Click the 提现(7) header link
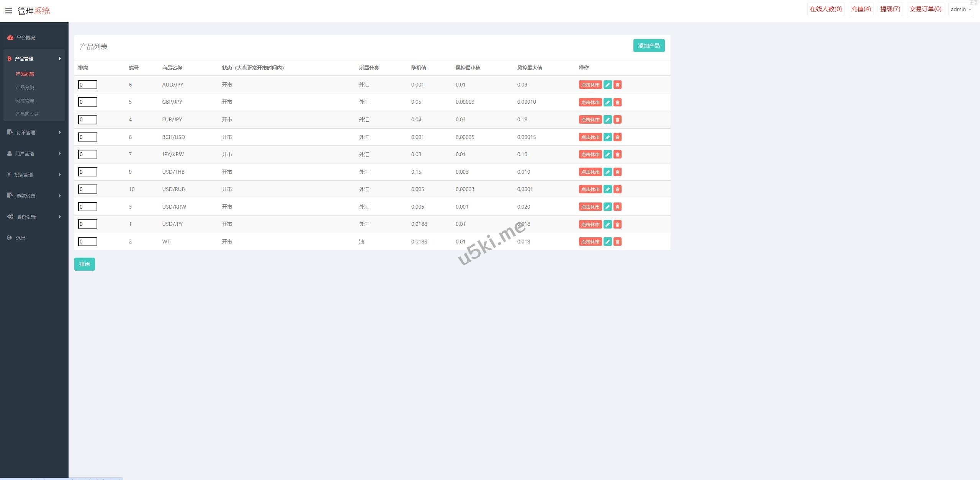Image resolution: width=980 pixels, height=480 pixels. point(890,9)
